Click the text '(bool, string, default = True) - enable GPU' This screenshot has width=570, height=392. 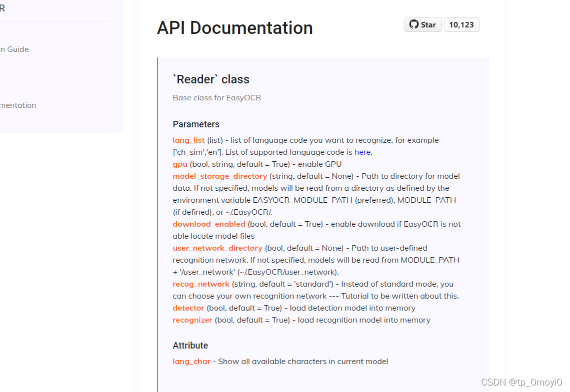[x=265, y=164]
